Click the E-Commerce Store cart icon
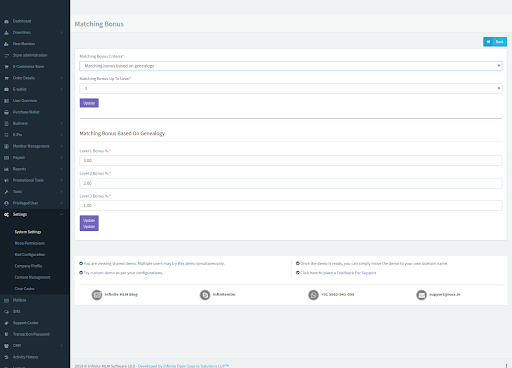 6,67
